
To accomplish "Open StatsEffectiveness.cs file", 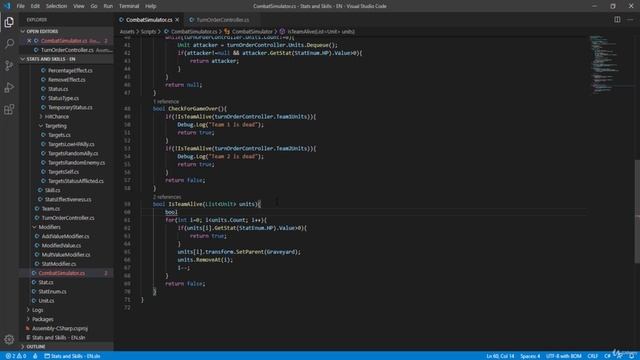I will 68,200.
